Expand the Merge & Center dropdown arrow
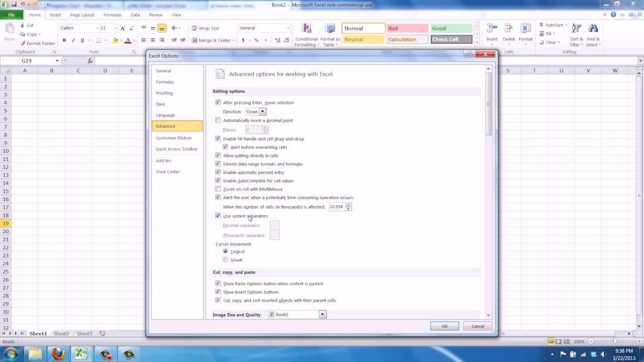 coord(234,40)
